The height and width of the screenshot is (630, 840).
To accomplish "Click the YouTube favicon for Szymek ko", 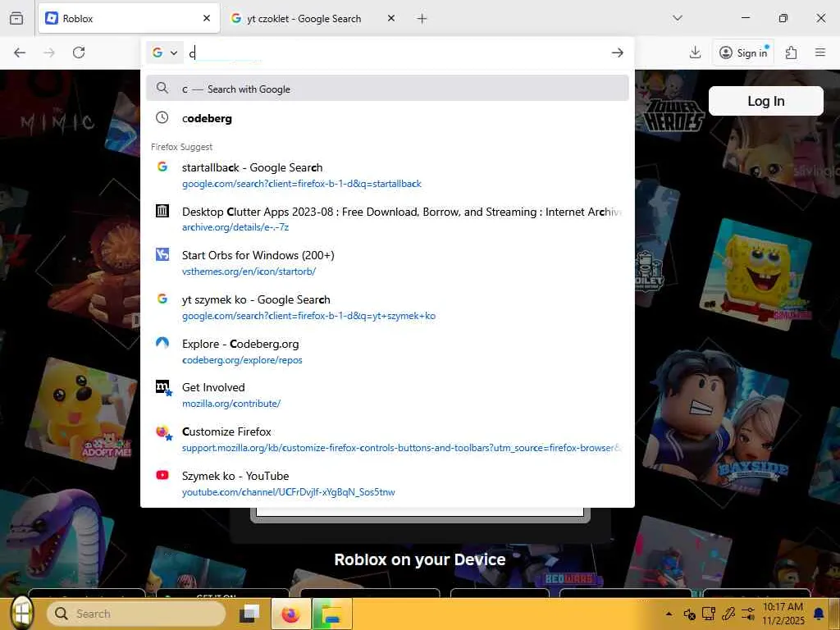I will pos(162,475).
